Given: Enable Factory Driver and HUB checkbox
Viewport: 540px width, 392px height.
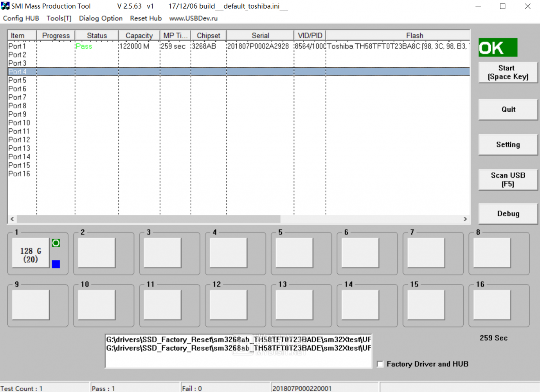Looking at the screenshot, I should coord(380,364).
